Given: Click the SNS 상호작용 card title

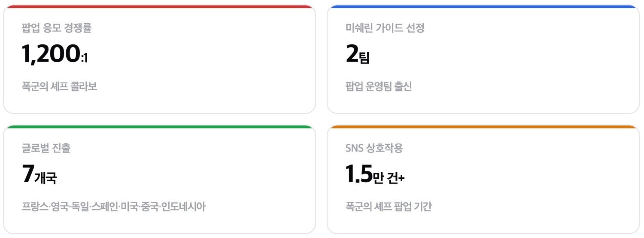Looking at the screenshot, I should pos(374,149).
